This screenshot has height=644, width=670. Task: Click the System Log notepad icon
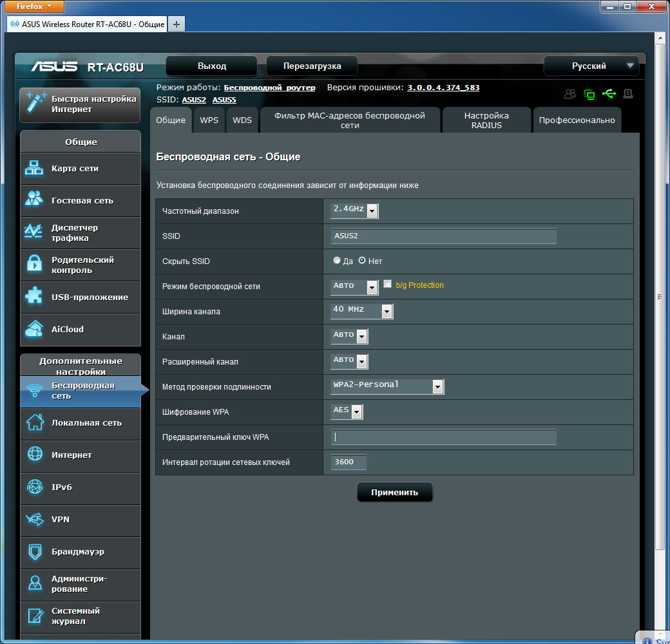[35, 616]
